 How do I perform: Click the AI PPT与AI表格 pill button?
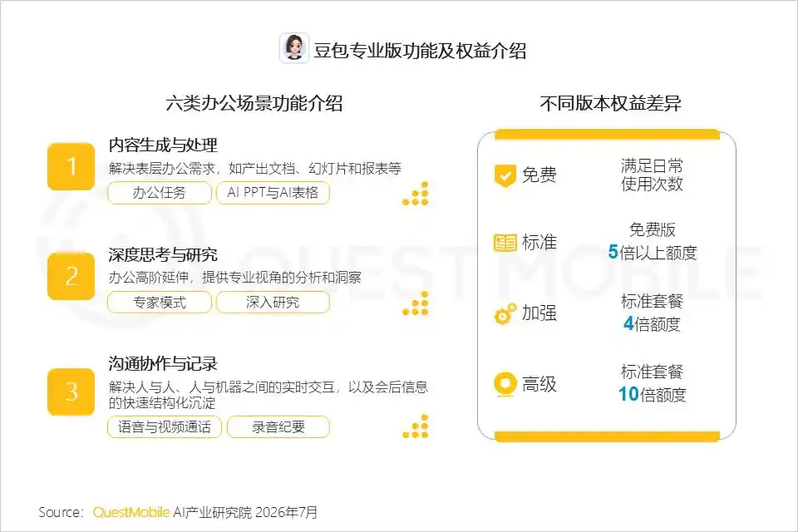point(273,193)
